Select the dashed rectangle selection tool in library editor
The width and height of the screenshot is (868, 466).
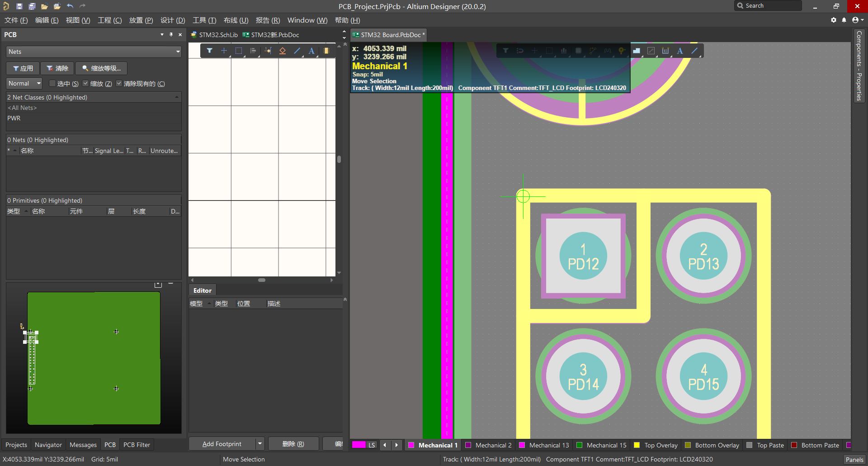pos(239,51)
